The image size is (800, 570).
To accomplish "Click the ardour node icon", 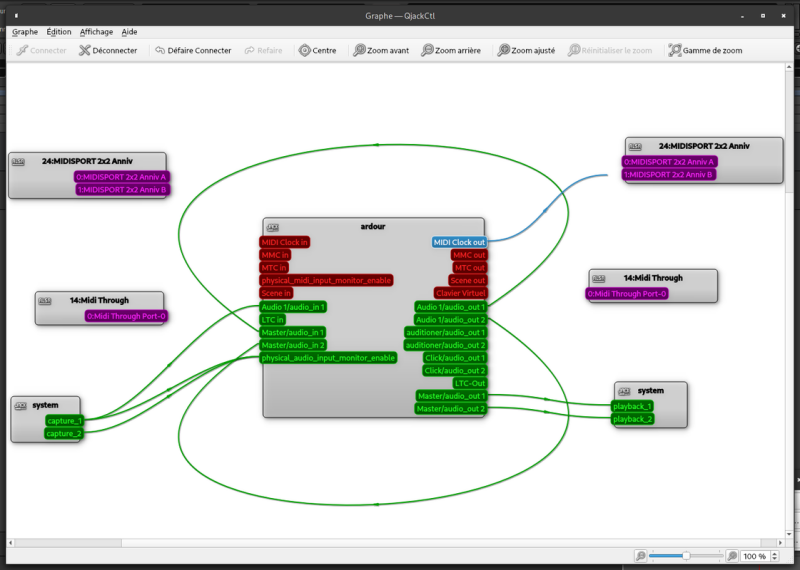I will point(273,227).
